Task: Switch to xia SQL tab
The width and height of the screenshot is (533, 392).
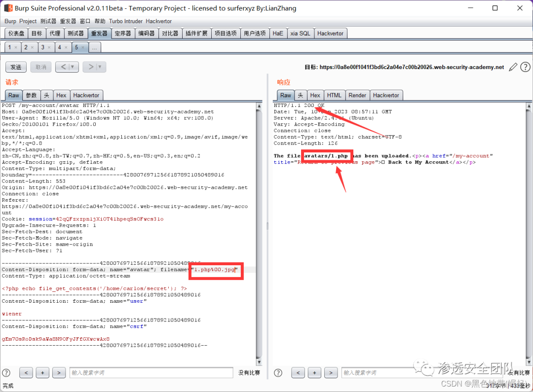Action: pyautogui.click(x=300, y=34)
